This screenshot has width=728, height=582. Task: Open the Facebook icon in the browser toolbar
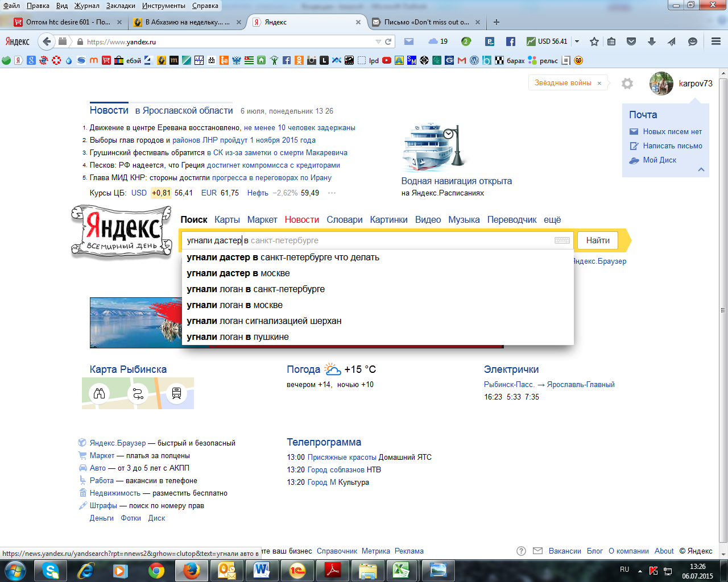pyautogui.click(x=511, y=41)
